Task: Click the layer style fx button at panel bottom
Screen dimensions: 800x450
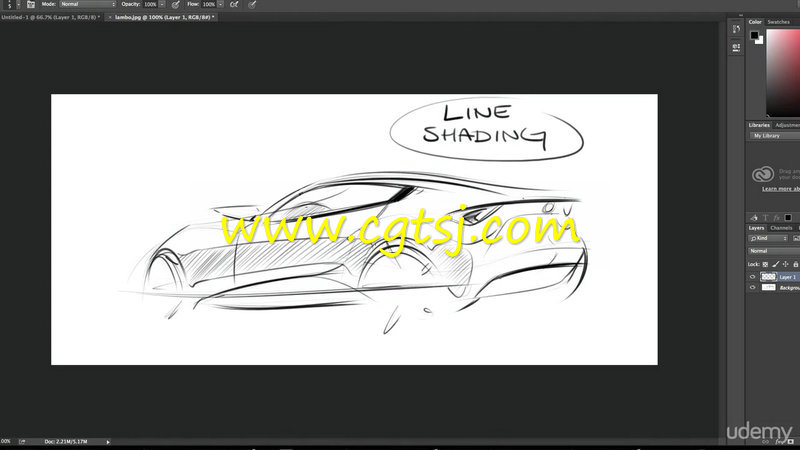Action: (x=780, y=442)
